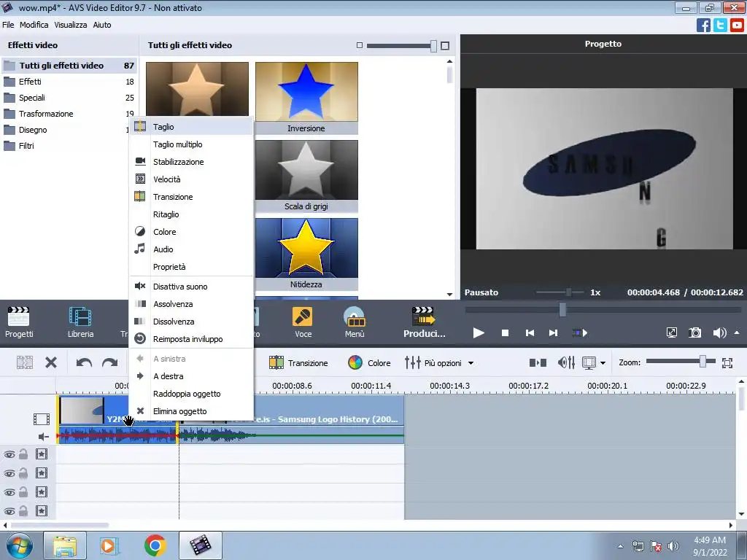Open the YouTube channel icon
The width and height of the screenshot is (747, 560).
737,25
